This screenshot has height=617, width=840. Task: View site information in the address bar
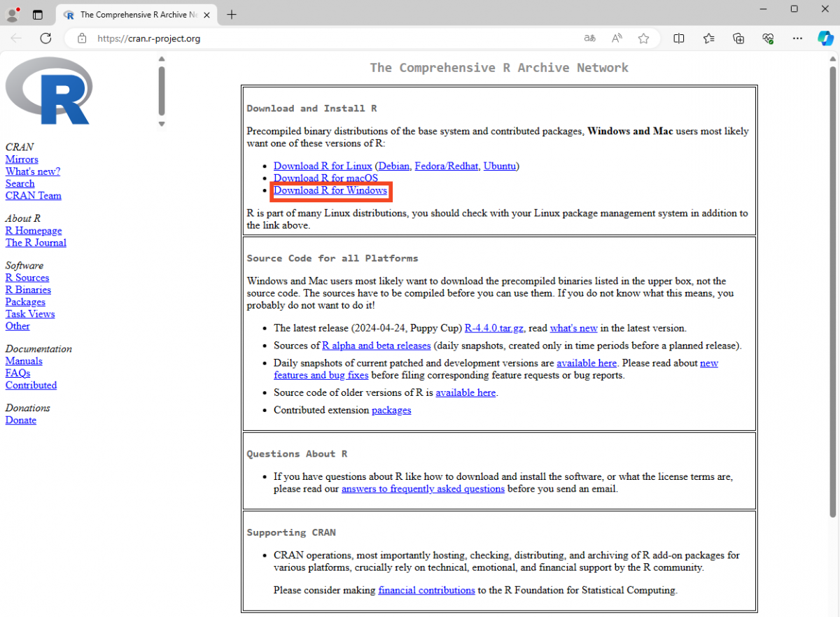click(x=82, y=38)
